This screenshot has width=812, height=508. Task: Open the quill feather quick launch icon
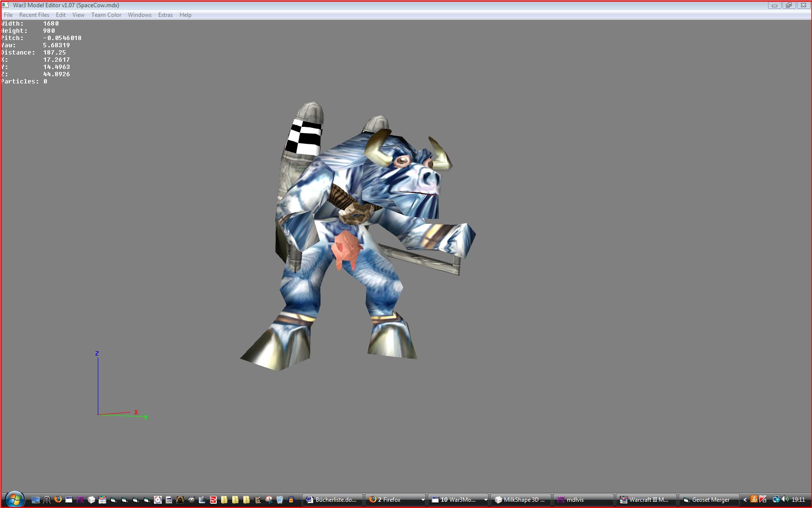[257, 500]
